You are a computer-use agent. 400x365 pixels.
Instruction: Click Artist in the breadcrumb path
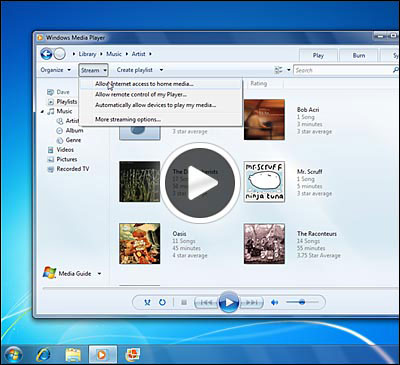click(138, 54)
